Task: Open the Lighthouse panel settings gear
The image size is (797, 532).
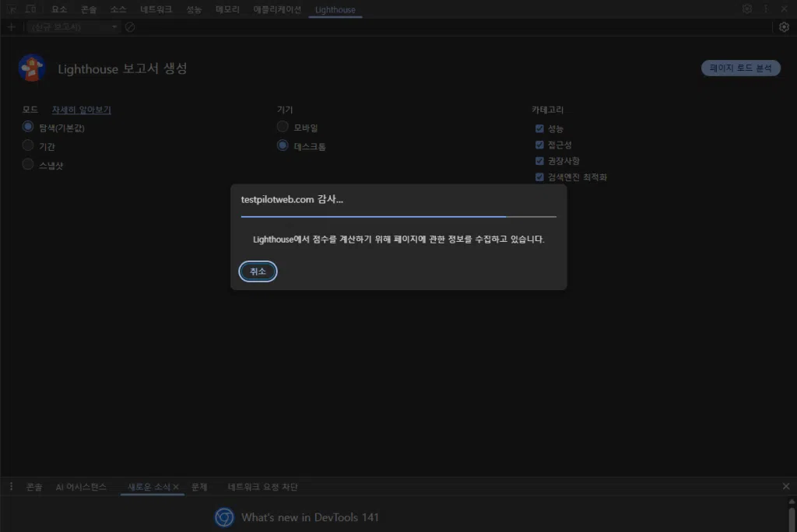Action: point(785,26)
